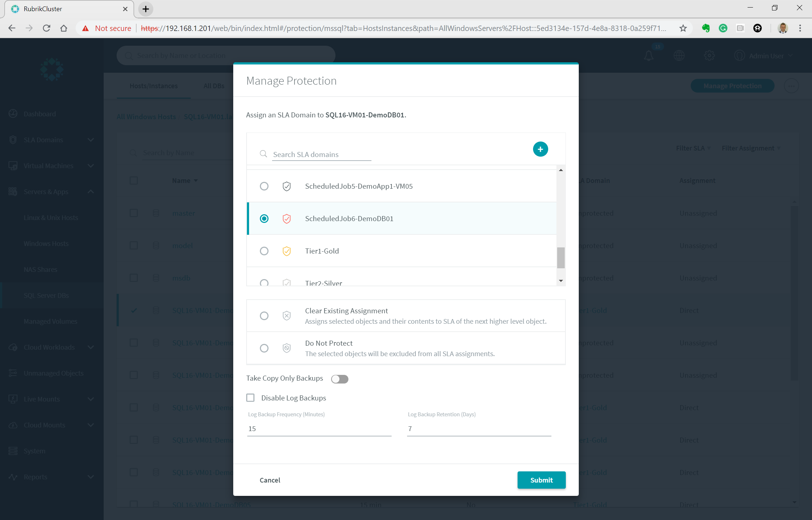Click the System sidebar icon
This screenshot has width=812, height=520.
pyautogui.click(x=13, y=451)
